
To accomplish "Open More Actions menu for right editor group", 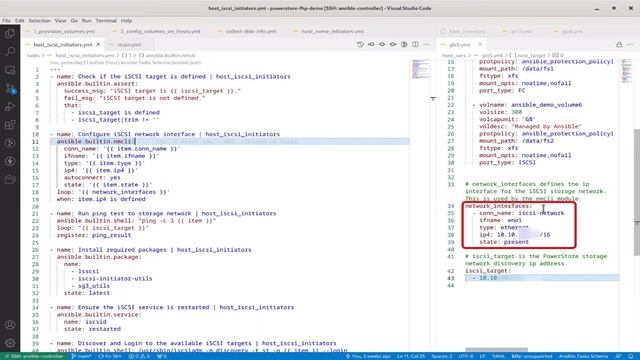I will (630, 44).
